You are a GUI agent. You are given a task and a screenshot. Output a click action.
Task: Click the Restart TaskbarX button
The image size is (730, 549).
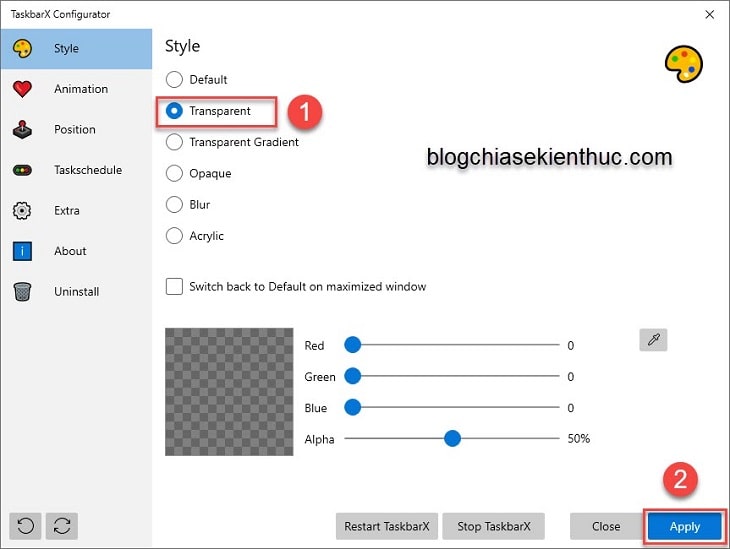pyautogui.click(x=387, y=526)
